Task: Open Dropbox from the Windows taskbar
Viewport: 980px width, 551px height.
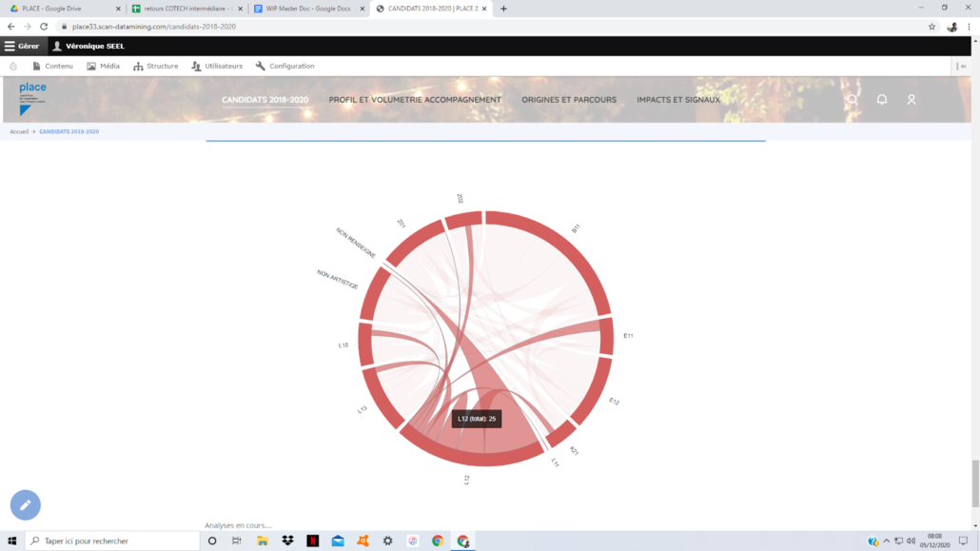Action: [x=287, y=541]
